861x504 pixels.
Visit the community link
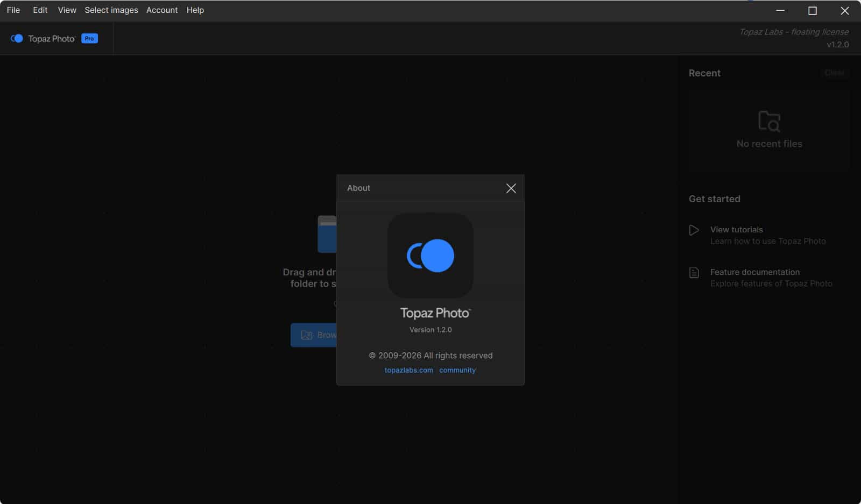[457, 370]
